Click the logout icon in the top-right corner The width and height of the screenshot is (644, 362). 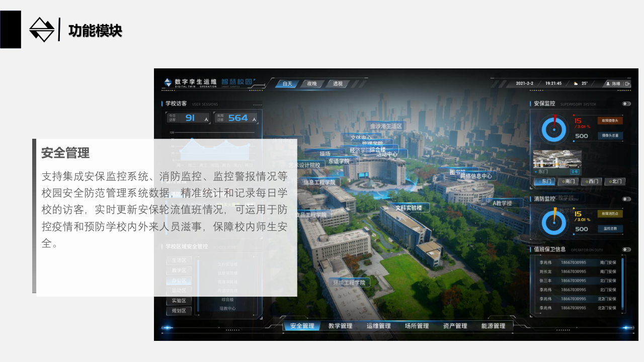coord(627,83)
